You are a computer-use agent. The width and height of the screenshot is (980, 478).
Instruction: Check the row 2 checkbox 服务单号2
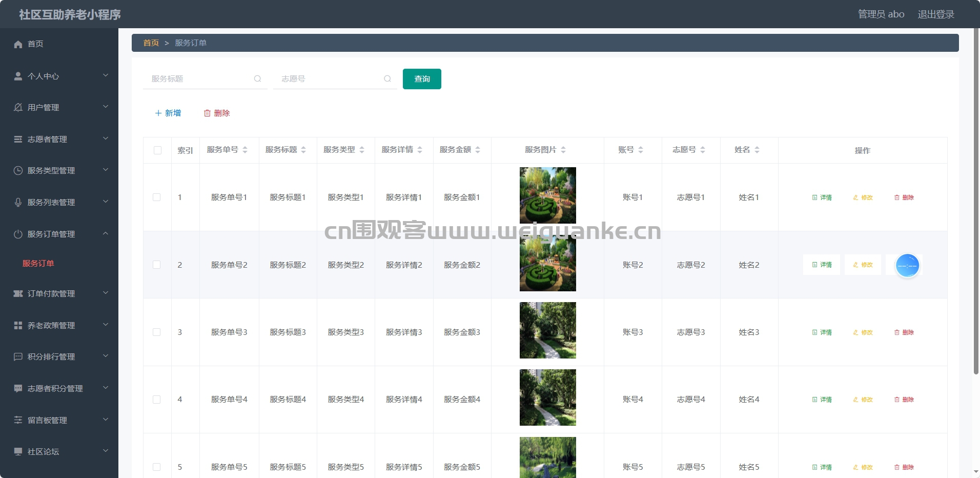click(157, 265)
